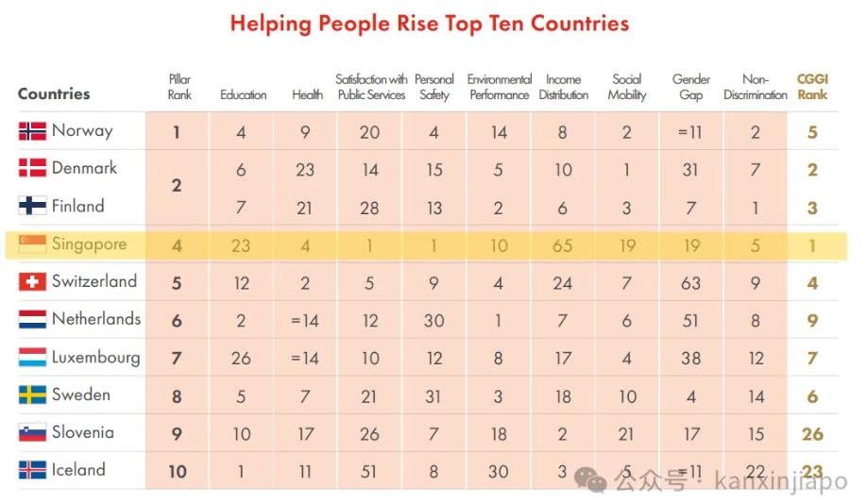Select the Gender Gap column header
867x504 pixels.
(x=691, y=87)
